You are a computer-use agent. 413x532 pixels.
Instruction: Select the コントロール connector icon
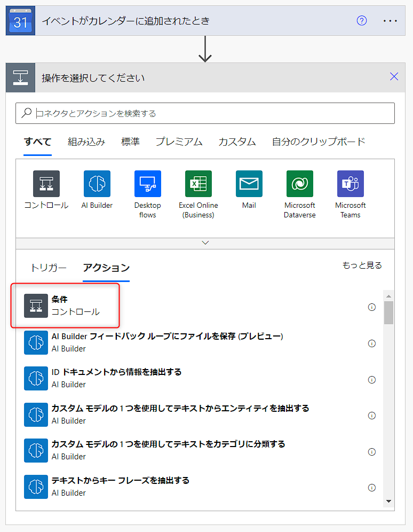(x=46, y=184)
